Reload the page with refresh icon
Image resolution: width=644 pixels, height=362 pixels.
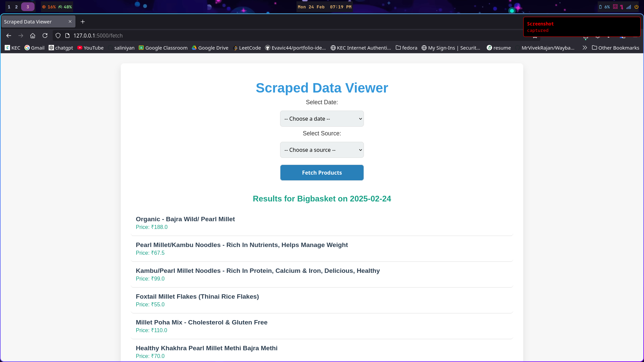pos(45,36)
